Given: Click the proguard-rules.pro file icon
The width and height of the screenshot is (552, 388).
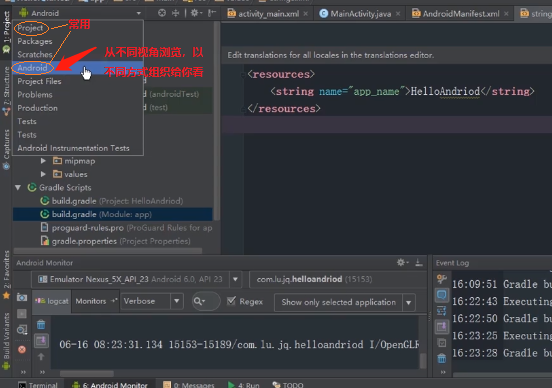Looking at the screenshot, I should (x=45, y=227).
